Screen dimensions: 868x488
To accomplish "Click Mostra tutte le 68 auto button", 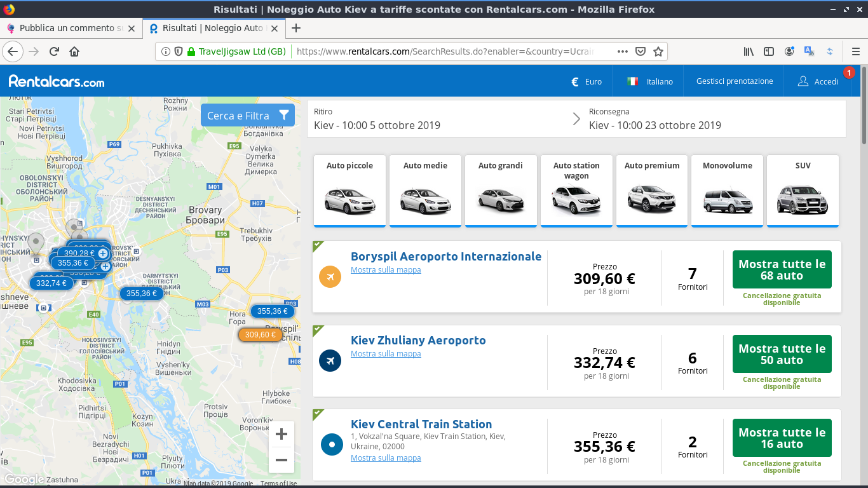I will click(x=782, y=270).
